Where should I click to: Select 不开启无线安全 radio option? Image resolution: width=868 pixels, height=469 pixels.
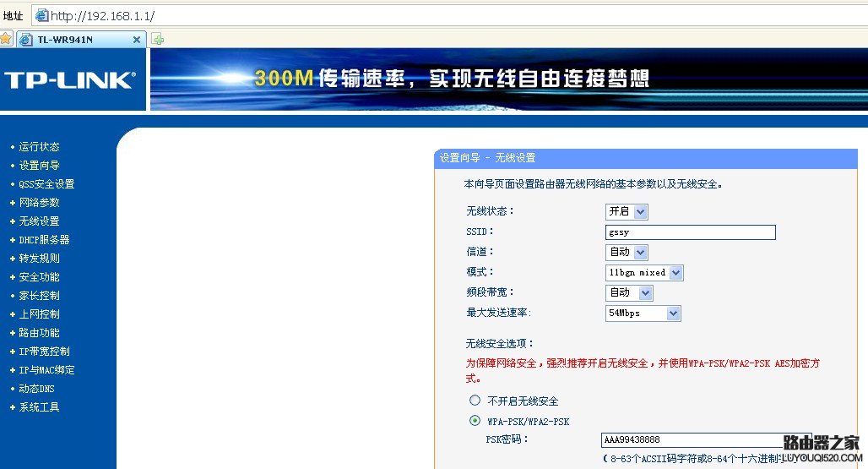point(475,401)
